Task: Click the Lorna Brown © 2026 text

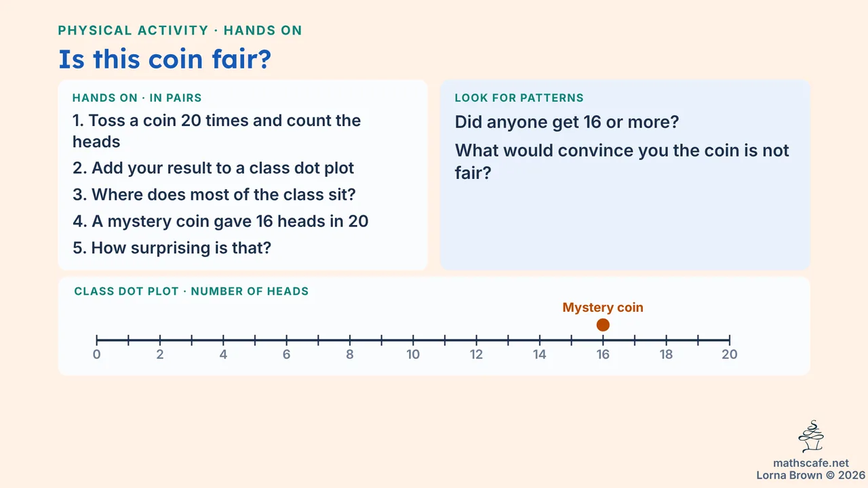Action: 811,475
